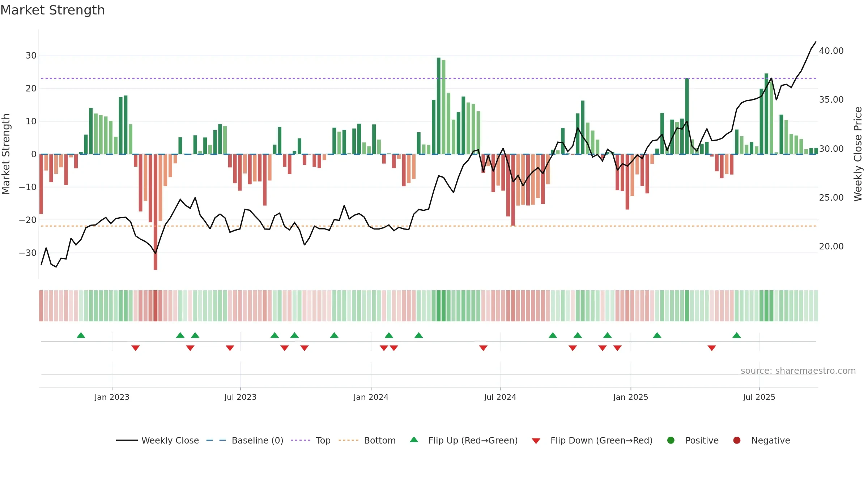The image size is (868, 488).
Task: Toggle the Baseline (0) legend entry
Action: [245, 440]
